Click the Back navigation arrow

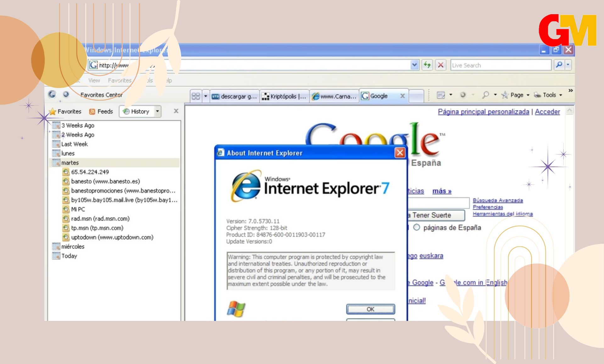pos(52,94)
